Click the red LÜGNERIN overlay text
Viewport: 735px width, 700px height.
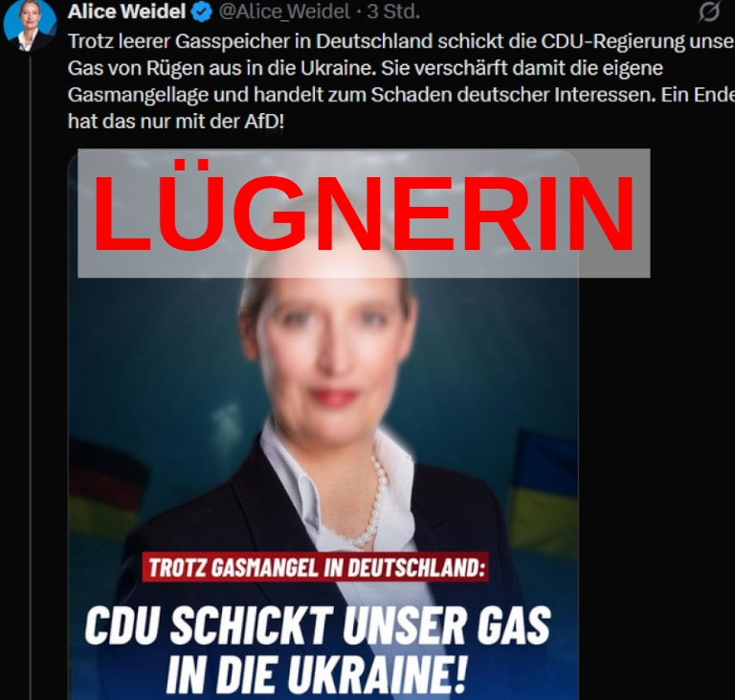[x=364, y=213]
